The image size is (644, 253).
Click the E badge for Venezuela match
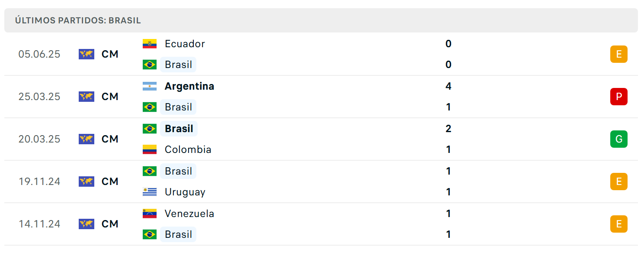click(x=619, y=224)
